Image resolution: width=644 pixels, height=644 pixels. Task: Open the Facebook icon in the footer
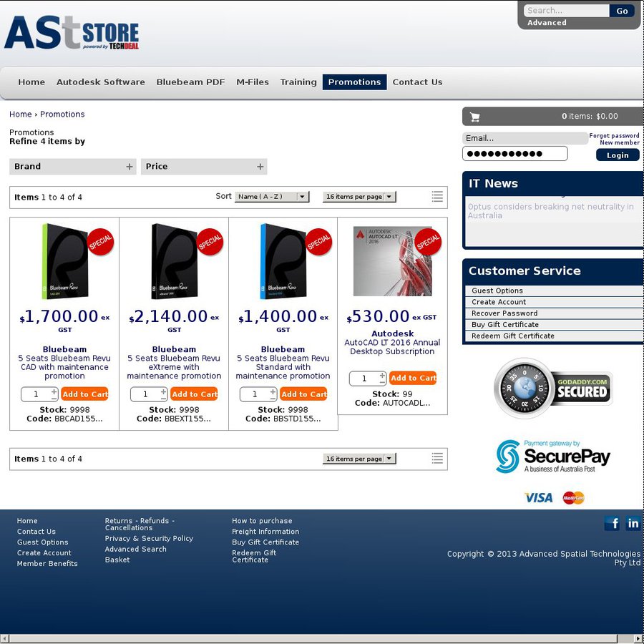[x=612, y=523]
